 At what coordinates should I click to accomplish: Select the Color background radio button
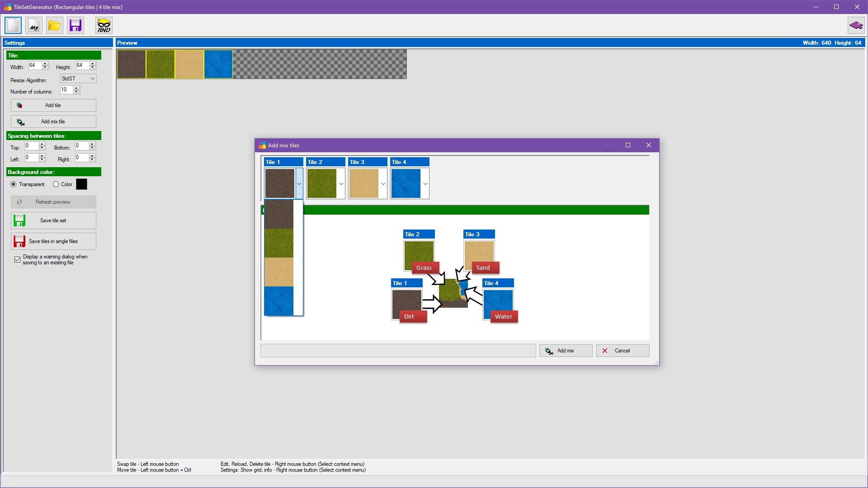pyautogui.click(x=56, y=184)
